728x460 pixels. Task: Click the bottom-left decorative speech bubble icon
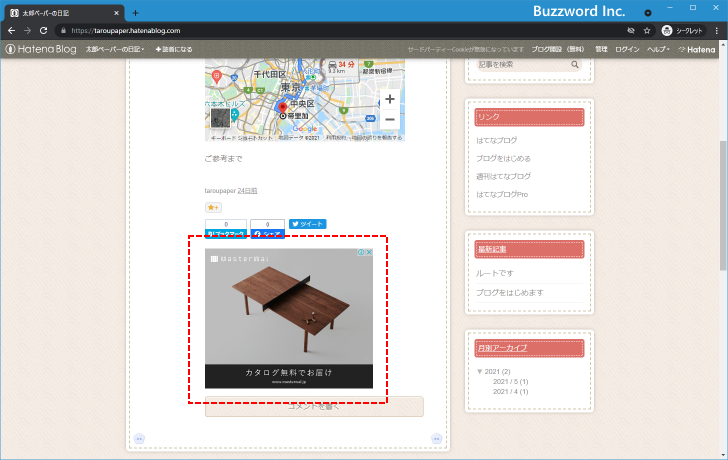139,439
